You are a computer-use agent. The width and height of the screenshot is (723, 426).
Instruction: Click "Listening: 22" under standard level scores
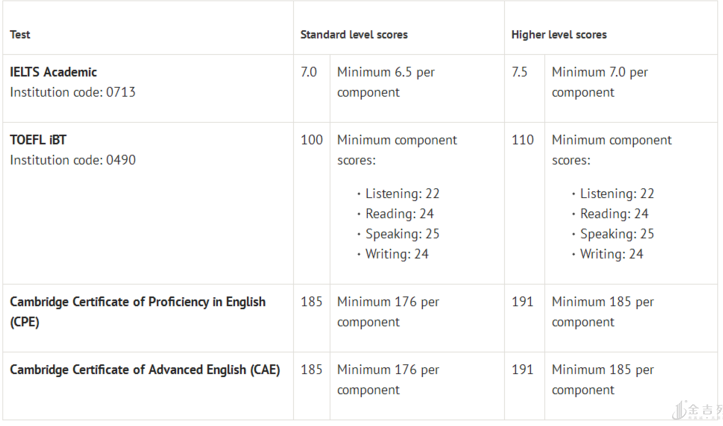pyautogui.click(x=402, y=194)
